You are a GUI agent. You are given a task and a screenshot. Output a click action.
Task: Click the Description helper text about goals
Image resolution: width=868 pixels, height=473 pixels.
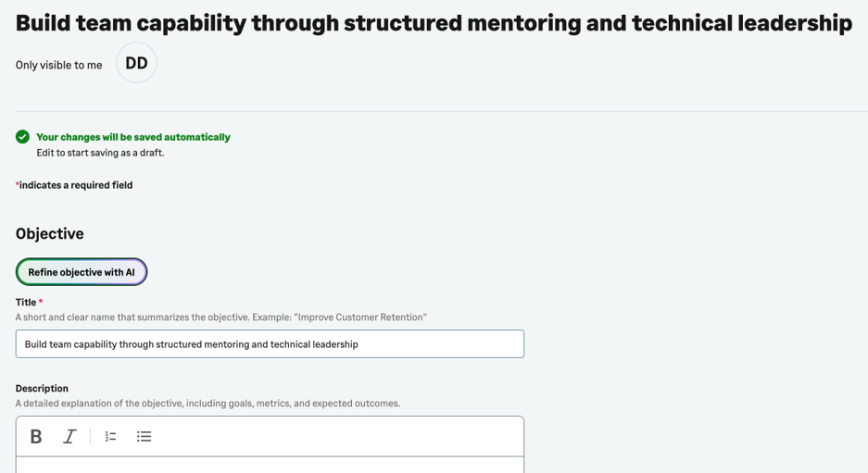(x=208, y=404)
